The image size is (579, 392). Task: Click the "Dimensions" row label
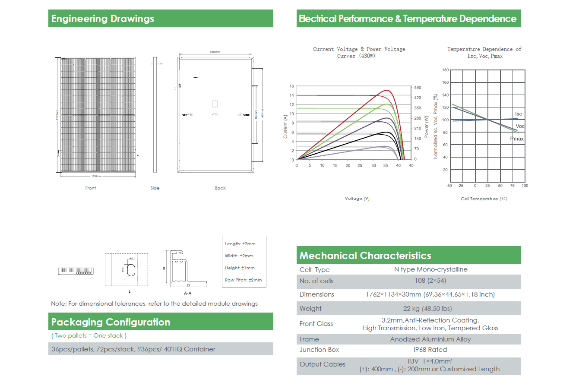(317, 294)
